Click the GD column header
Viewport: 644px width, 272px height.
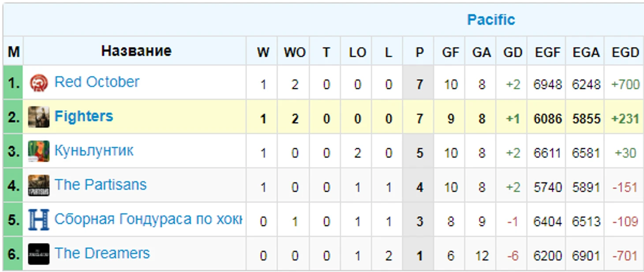point(512,52)
